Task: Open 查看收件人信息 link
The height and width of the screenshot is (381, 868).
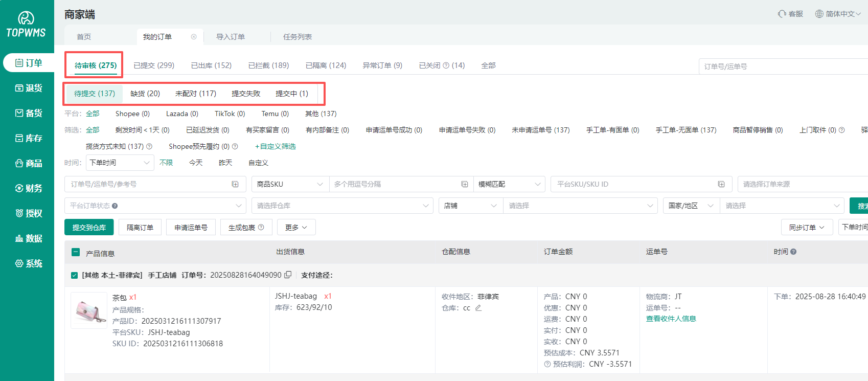Action: (671, 319)
